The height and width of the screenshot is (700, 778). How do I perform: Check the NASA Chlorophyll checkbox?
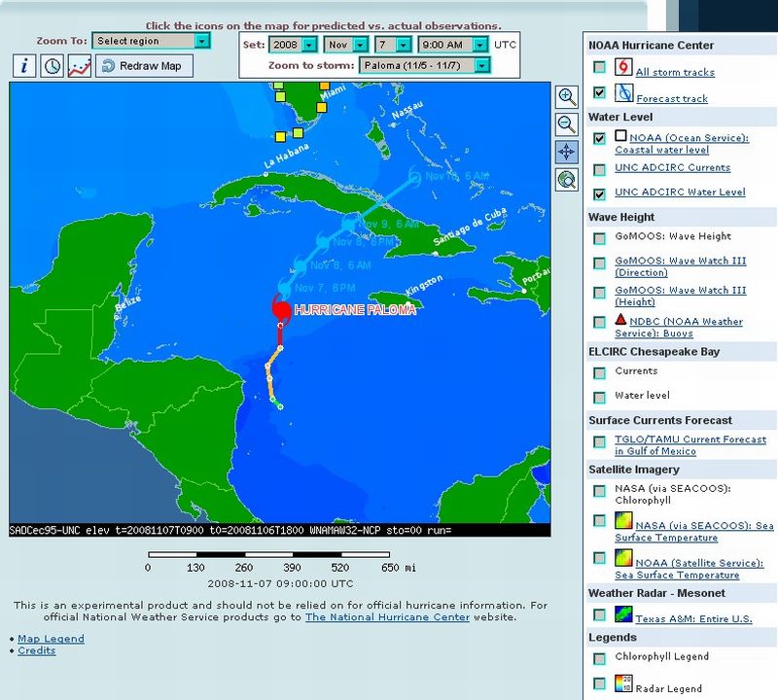tap(599, 491)
